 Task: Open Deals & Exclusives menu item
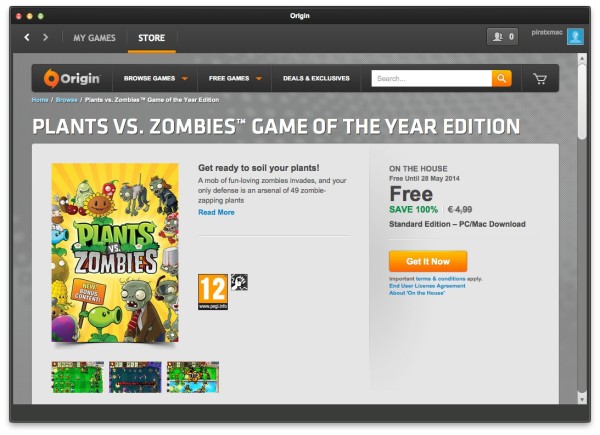[x=316, y=78]
